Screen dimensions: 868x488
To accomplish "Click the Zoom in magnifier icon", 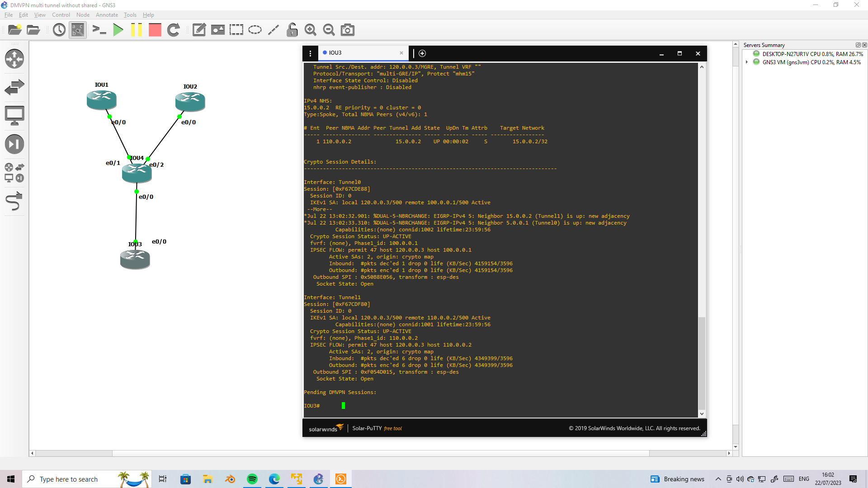I will click(310, 30).
